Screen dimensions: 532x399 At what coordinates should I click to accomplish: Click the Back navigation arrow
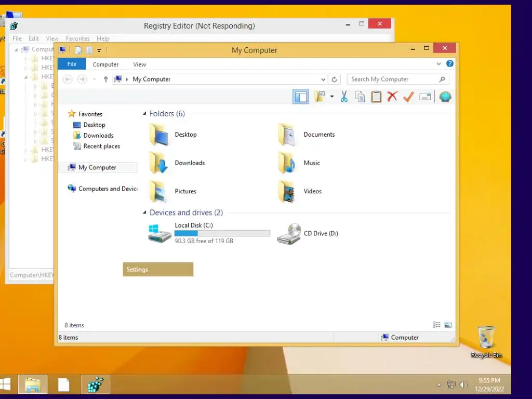tap(68, 79)
